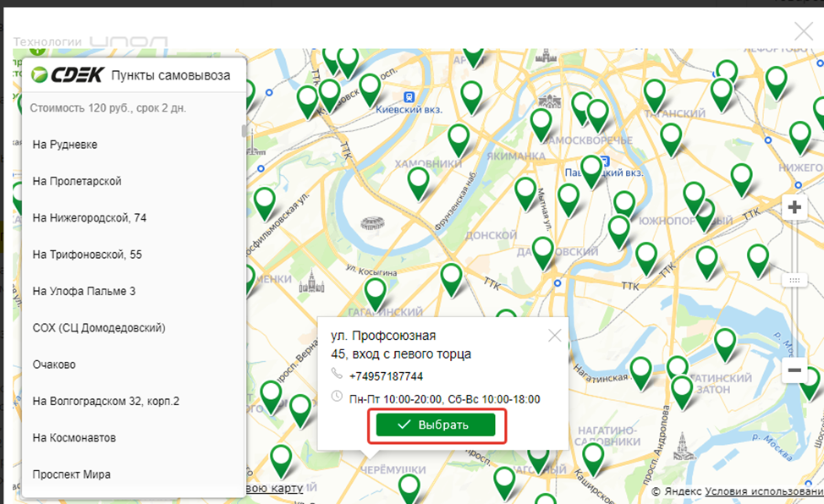
Task: Click the map zoom slider handle
Action: click(x=794, y=280)
